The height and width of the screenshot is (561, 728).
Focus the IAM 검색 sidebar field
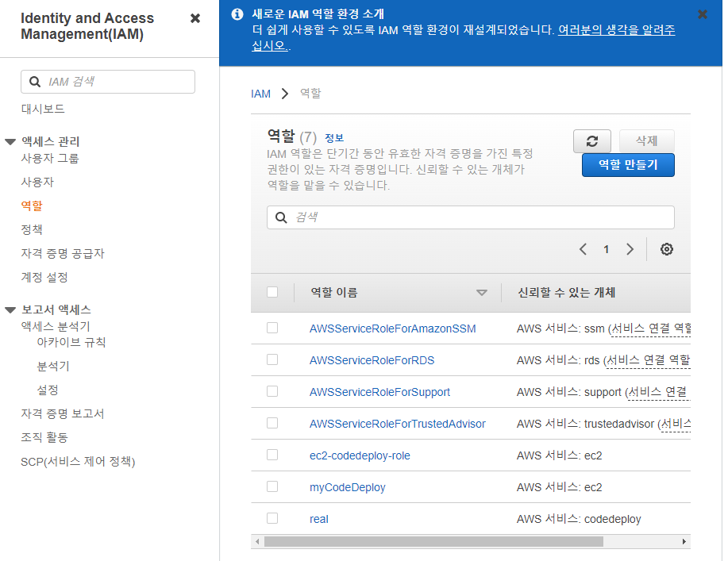point(108,82)
